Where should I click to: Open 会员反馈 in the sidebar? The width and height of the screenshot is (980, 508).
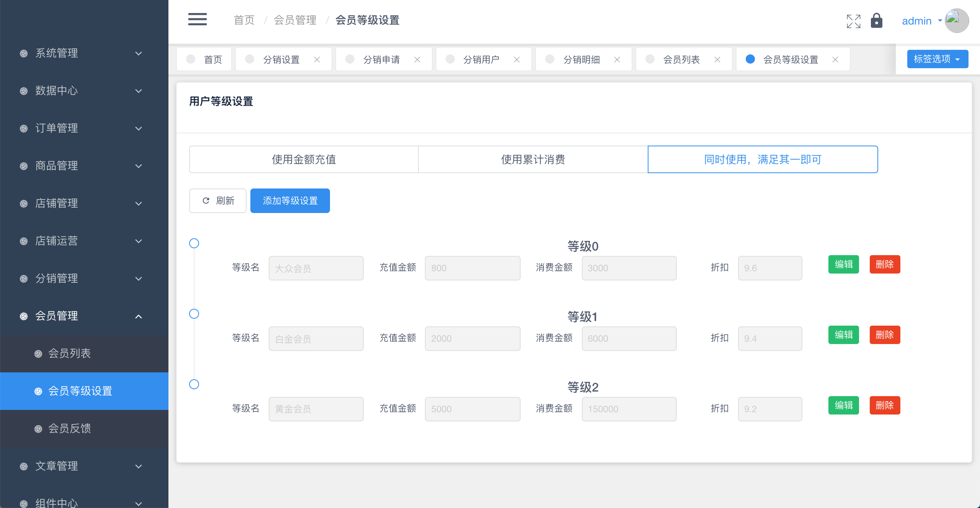coord(70,428)
